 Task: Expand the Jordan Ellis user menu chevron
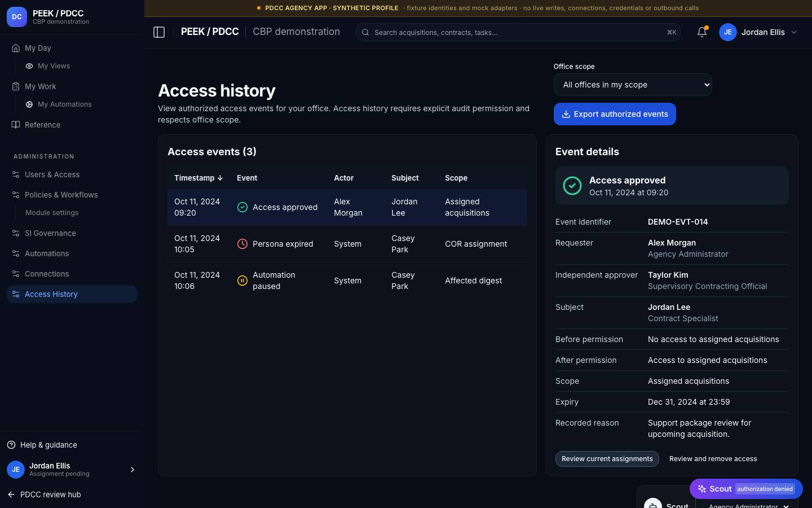click(794, 32)
